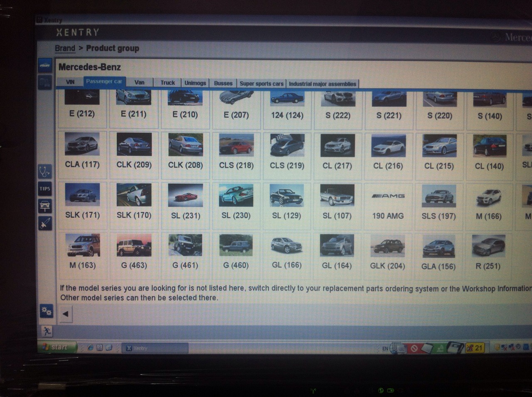Select the 190 AMG tile
This screenshot has height=397, width=532.
click(x=388, y=203)
